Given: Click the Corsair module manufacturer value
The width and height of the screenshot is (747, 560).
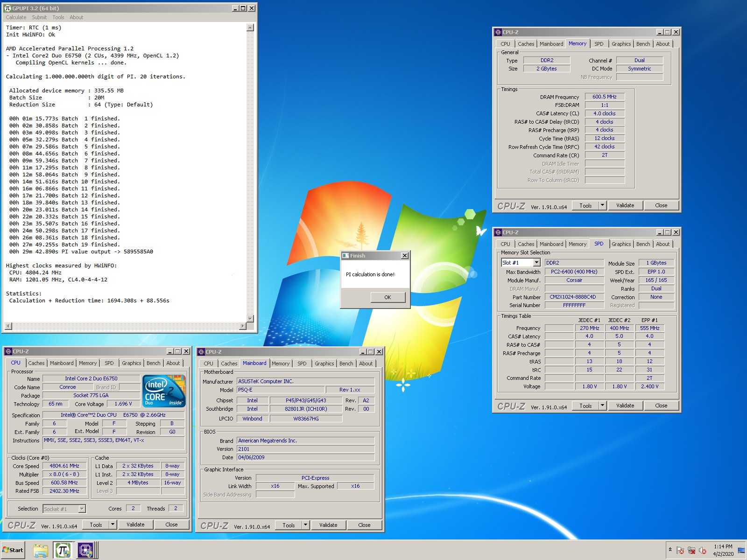Looking at the screenshot, I should pyautogui.click(x=574, y=280).
